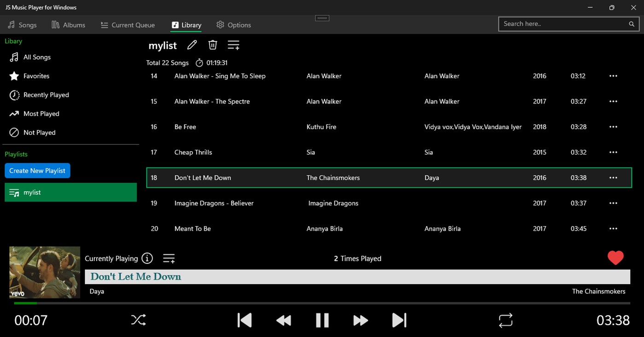The height and width of the screenshot is (337, 644).
Task: Delete mylist using the trash icon
Action: tap(212, 45)
